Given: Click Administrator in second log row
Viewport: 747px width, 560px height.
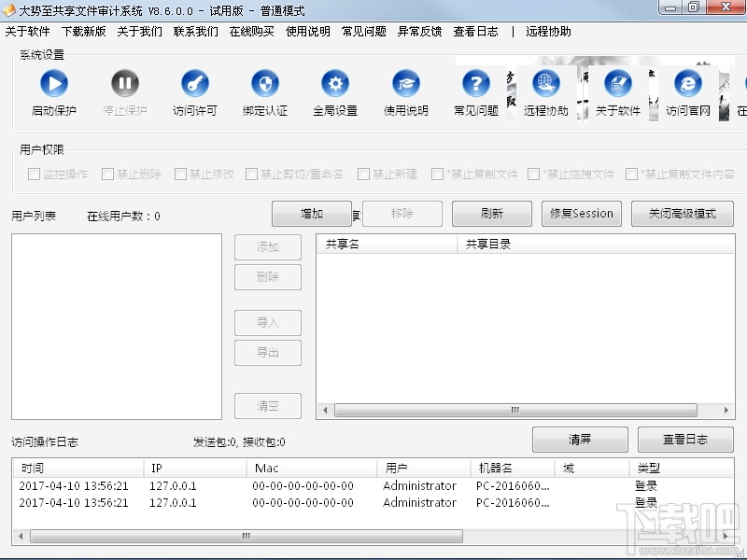Looking at the screenshot, I should click(419, 503).
